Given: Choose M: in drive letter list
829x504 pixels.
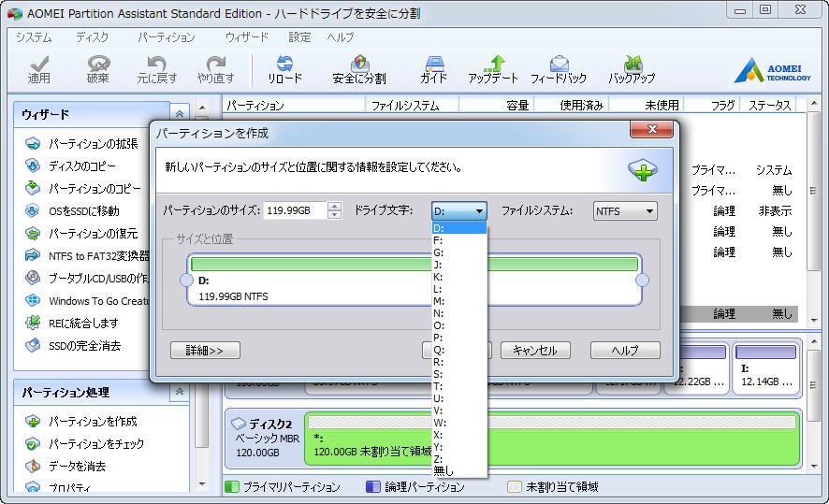Looking at the screenshot, I should point(458,301).
